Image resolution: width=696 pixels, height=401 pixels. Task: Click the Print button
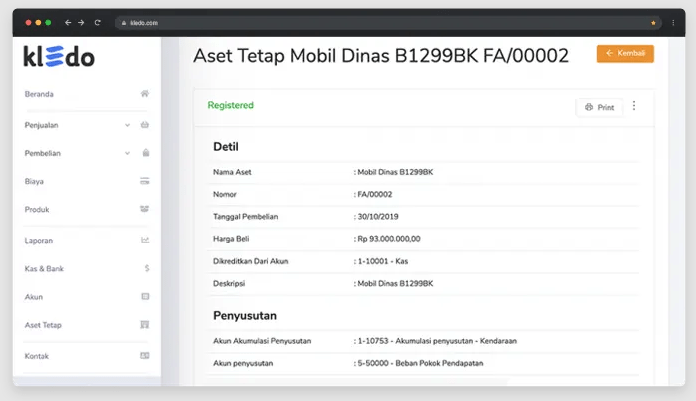(599, 107)
